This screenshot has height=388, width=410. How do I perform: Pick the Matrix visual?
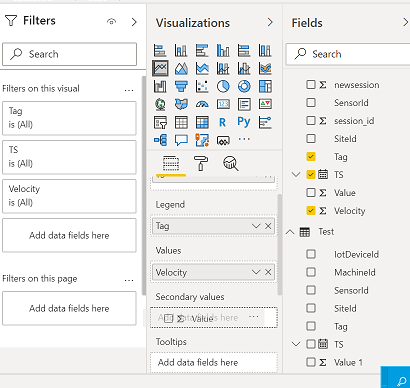point(202,122)
